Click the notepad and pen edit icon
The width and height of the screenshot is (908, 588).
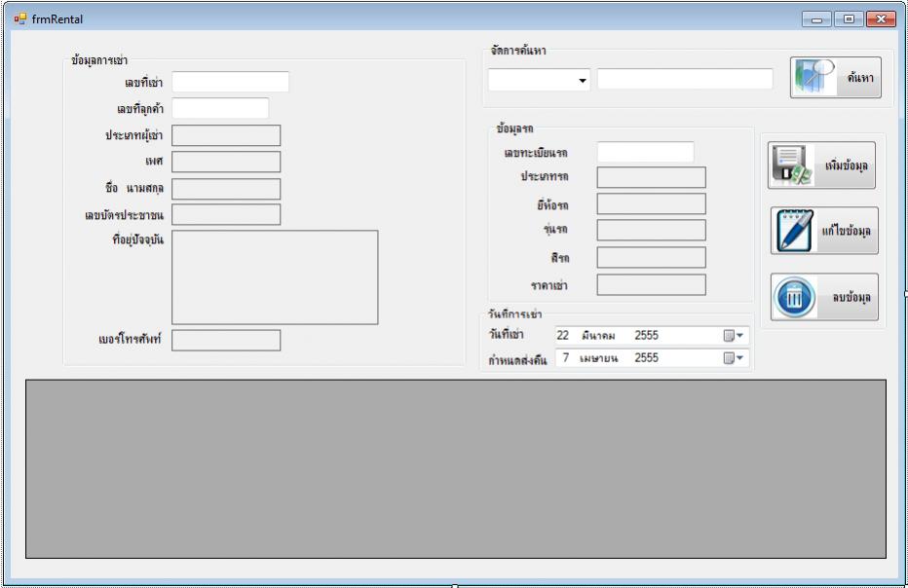click(795, 231)
